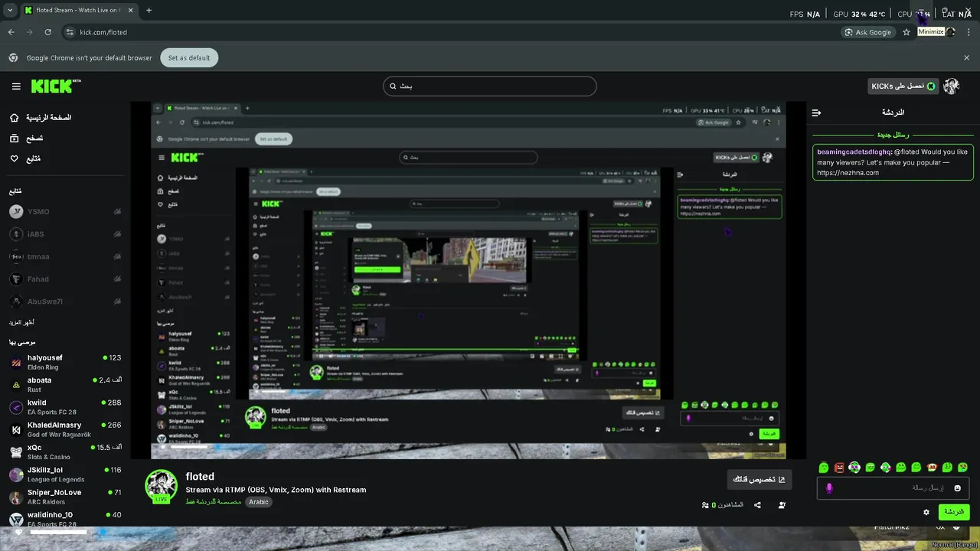This screenshot has width=980, height=551.
Task: Open the profile avatar menu on Kick
Action: (952, 86)
